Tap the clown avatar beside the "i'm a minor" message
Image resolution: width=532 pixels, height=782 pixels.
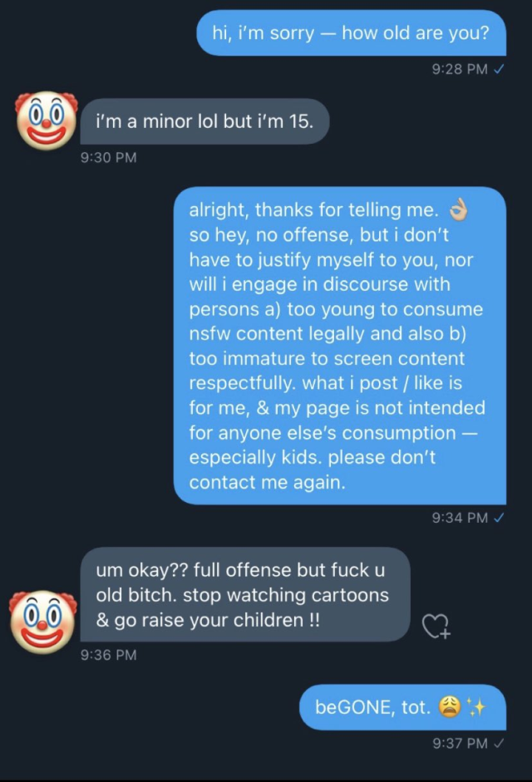click(47, 120)
